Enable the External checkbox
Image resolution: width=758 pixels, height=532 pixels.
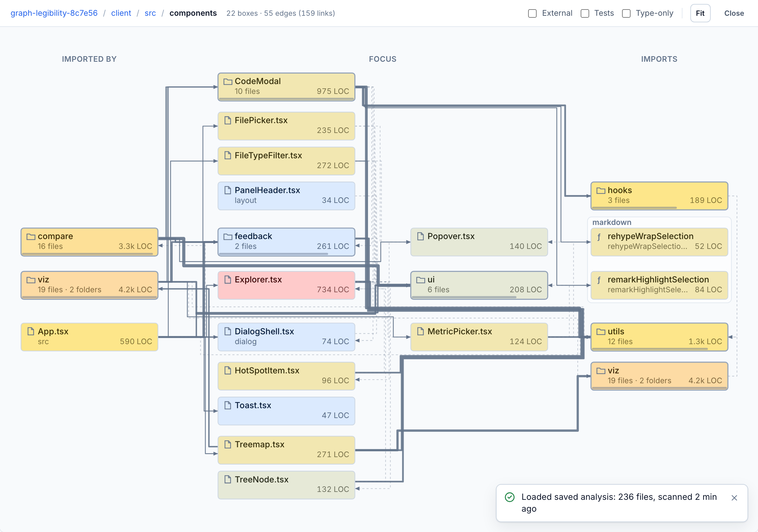coord(532,13)
